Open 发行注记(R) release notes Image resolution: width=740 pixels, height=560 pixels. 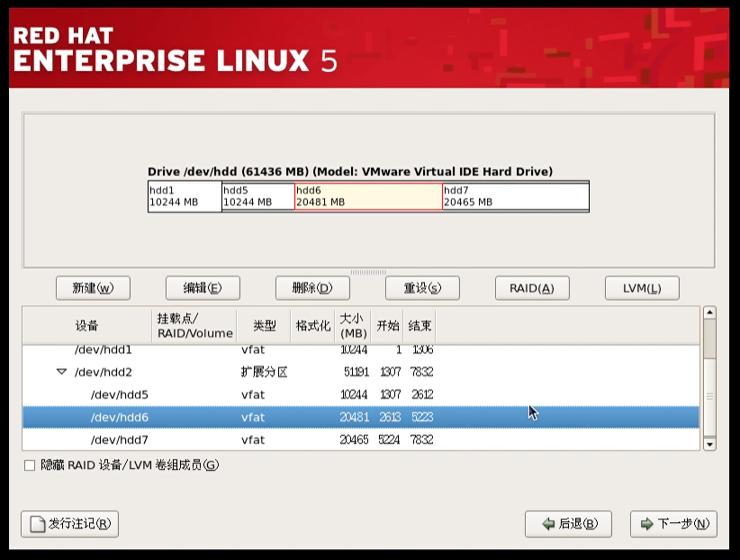70,524
